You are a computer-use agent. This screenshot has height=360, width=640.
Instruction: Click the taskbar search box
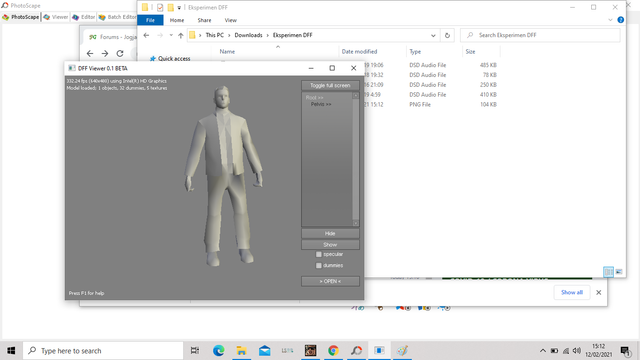coord(103,351)
